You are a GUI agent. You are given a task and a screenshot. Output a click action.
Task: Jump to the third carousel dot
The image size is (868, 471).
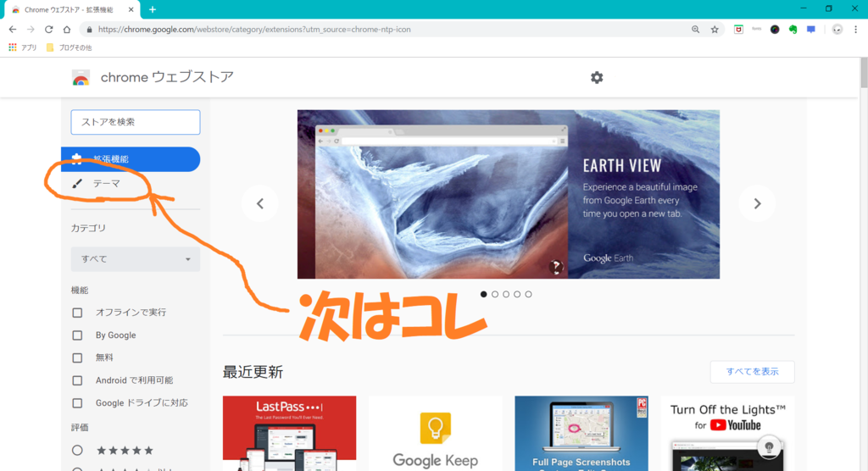[506, 295]
